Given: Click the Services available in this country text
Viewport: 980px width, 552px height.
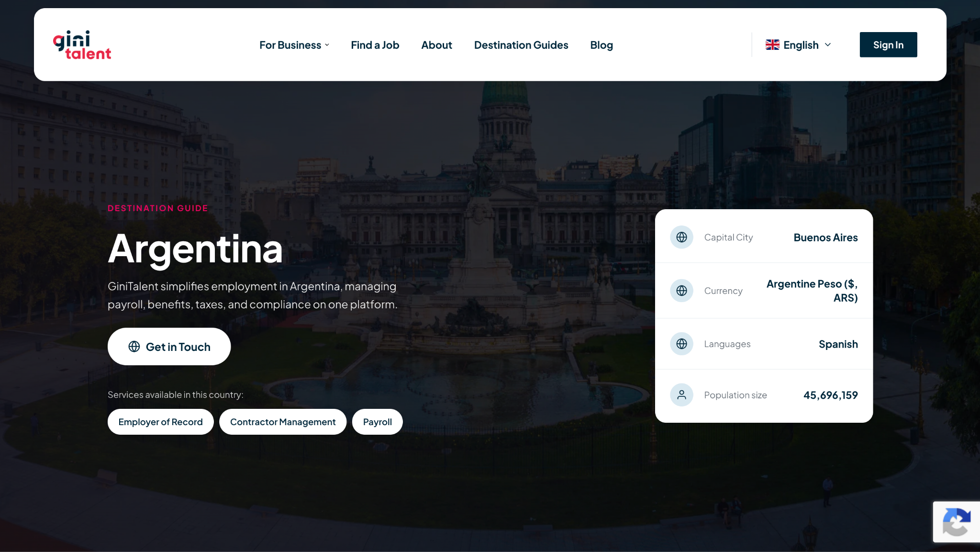Looking at the screenshot, I should tap(175, 394).
